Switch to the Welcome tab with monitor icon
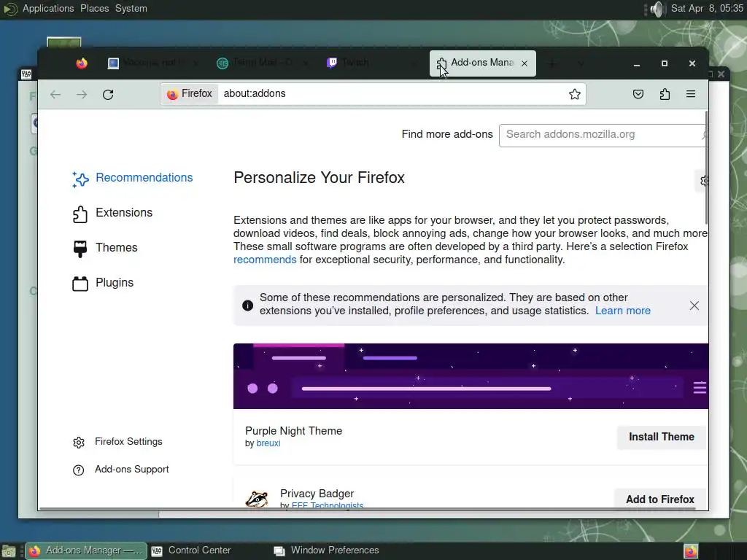The width and height of the screenshot is (747, 560). (x=152, y=63)
